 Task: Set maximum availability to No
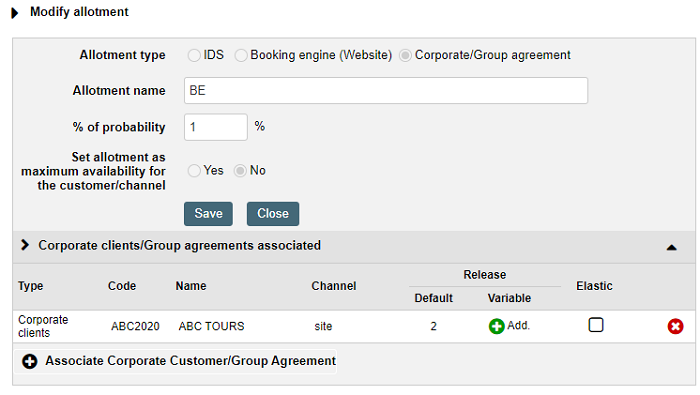point(240,170)
